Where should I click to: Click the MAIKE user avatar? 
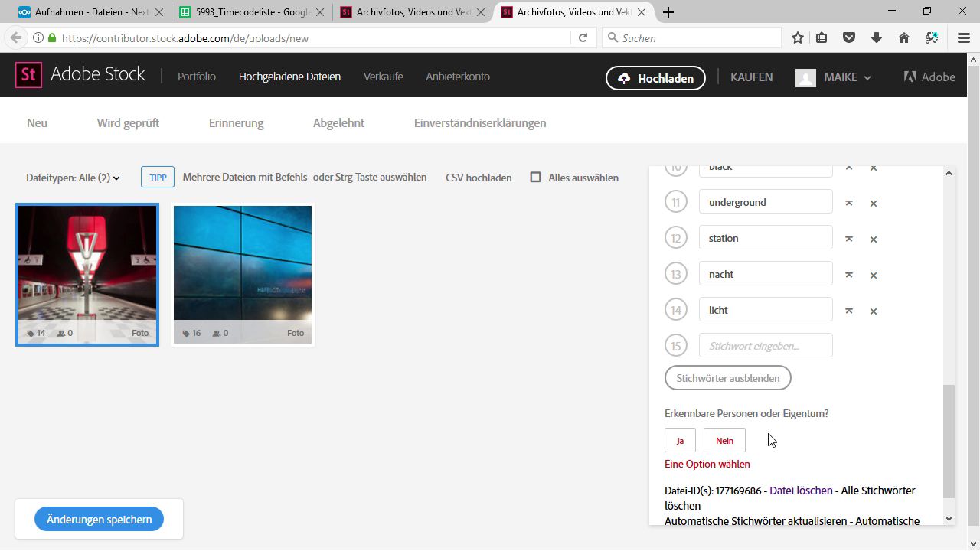tap(805, 77)
